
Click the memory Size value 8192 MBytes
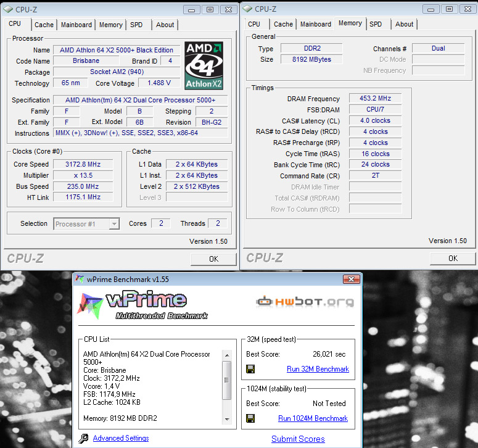click(311, 59)
